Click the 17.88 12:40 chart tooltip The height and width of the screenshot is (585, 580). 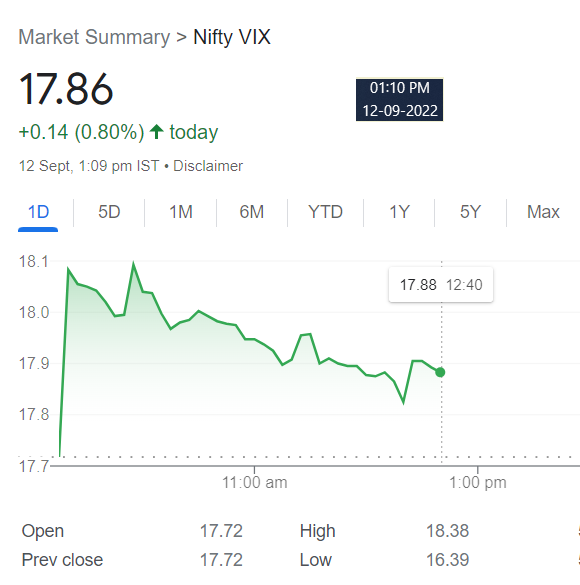point(441,285)
